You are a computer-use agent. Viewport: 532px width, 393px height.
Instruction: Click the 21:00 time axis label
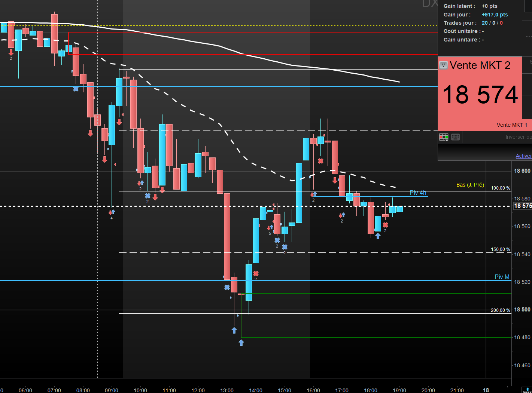click(x=457, y=390)
